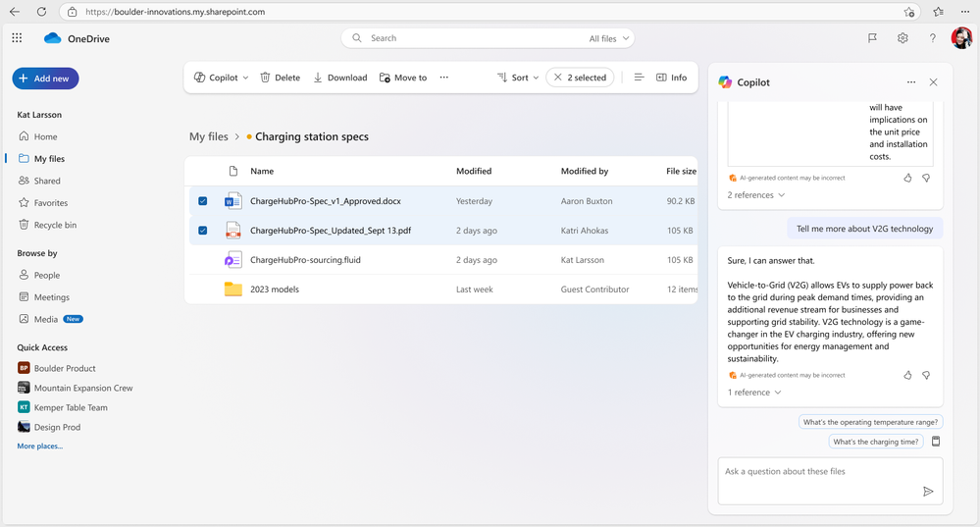The image size is (980, 527).
Task: Select "What's the charging time?" suggestion
Action: click(x=876, y=442)
